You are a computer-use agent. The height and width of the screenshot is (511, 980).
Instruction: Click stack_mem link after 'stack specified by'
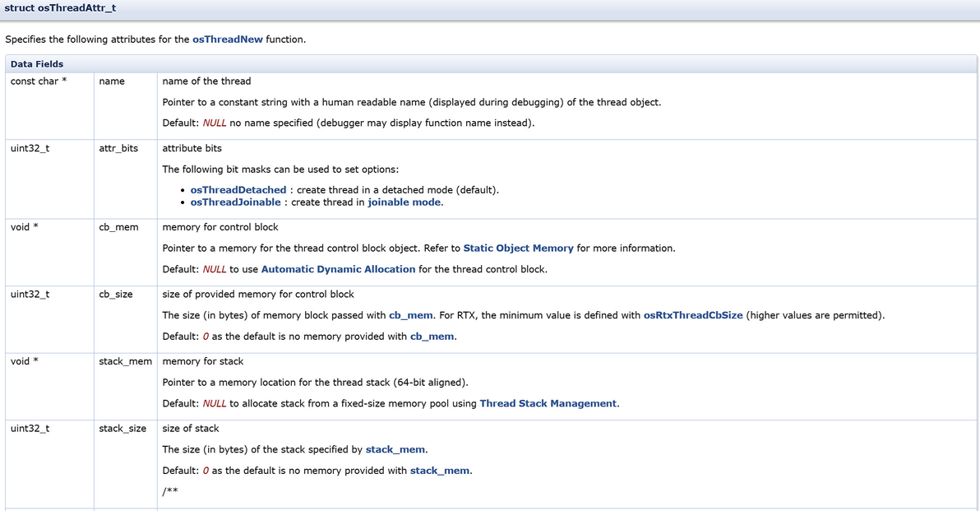coord(395,449)
